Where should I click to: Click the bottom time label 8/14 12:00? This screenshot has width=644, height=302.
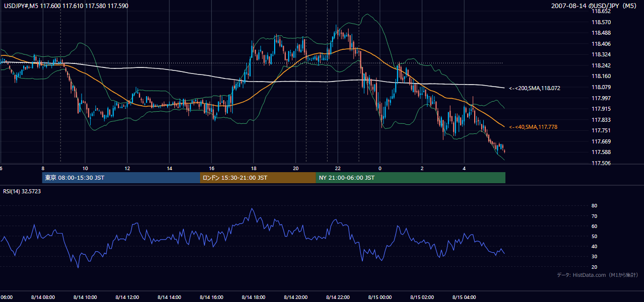point(127,297)
